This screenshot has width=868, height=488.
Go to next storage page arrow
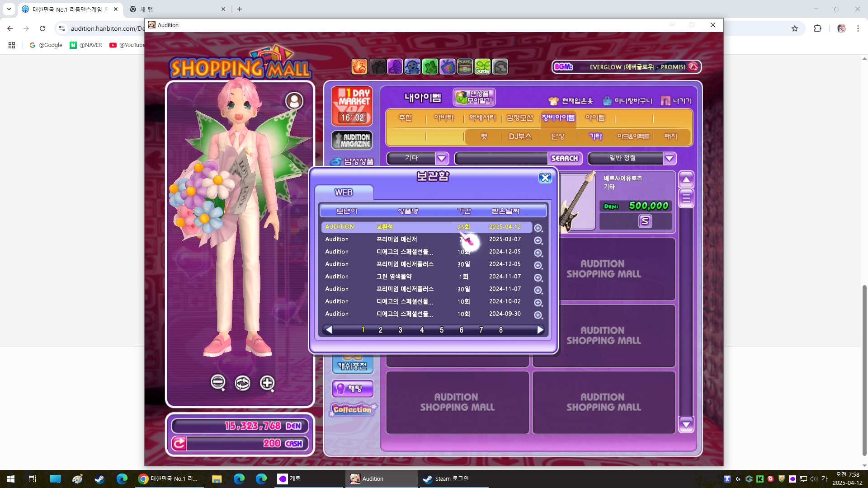[x=540, y=330]
